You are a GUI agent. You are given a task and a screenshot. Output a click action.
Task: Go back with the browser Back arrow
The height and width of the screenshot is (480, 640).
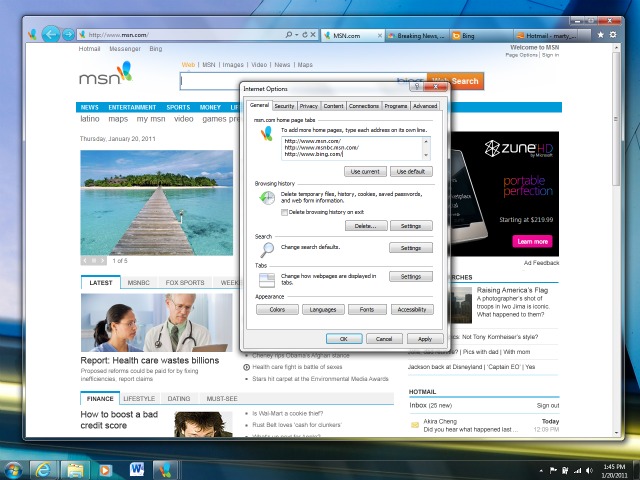[x=51, y=35]
